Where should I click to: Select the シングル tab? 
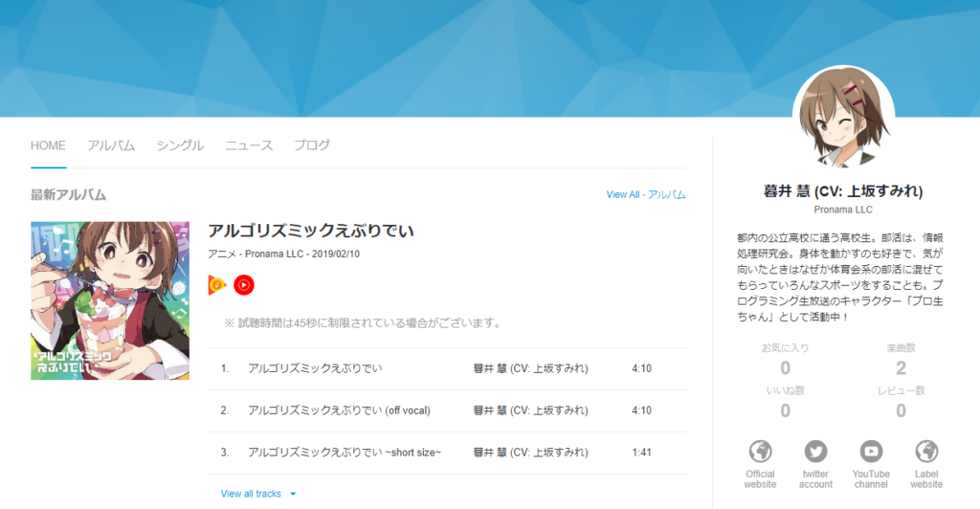click(x=180, y=145)
